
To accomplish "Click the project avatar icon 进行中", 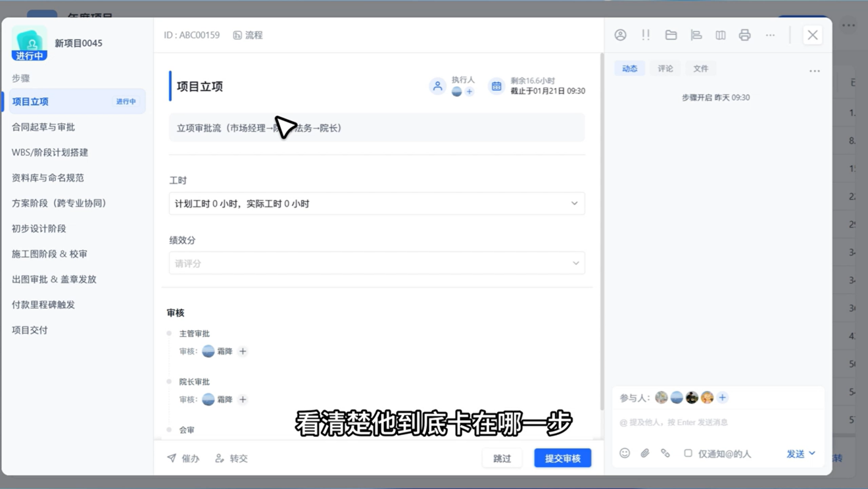I will 30,43.
